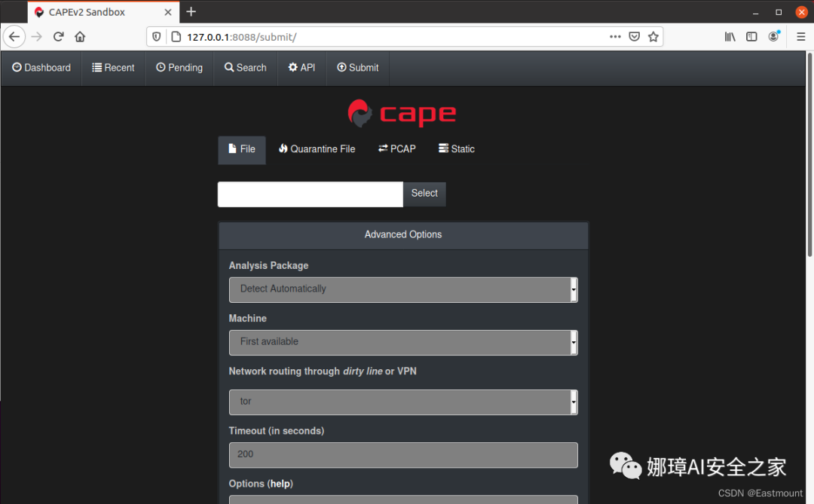Image resolution: width=814 pixels, height=504 pixels.
Task: Toggle the browser sidebar
Action: pyautogui.click(x=751, y=37)
